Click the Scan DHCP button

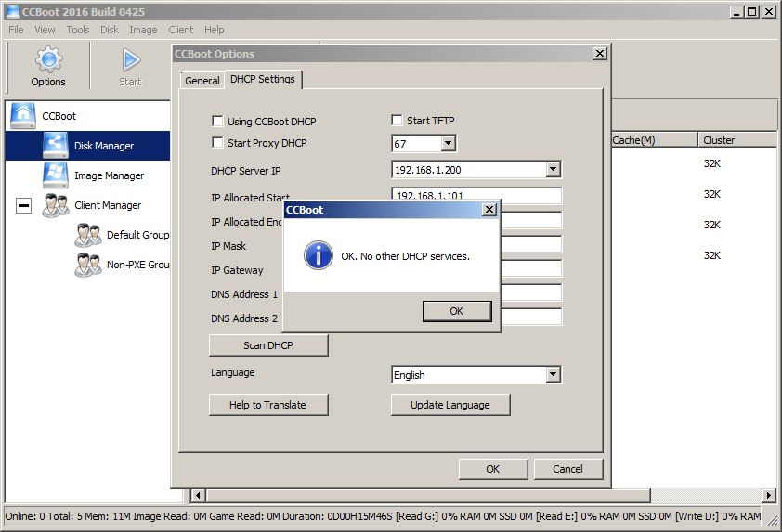(268, 345)
